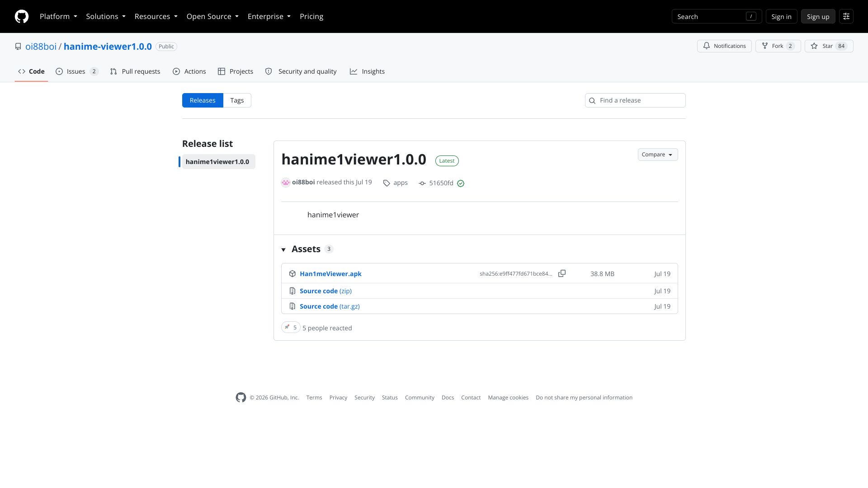Open the Platform dropdown menu
Screen dimensions: 868x488
click(x=58, y=16)
